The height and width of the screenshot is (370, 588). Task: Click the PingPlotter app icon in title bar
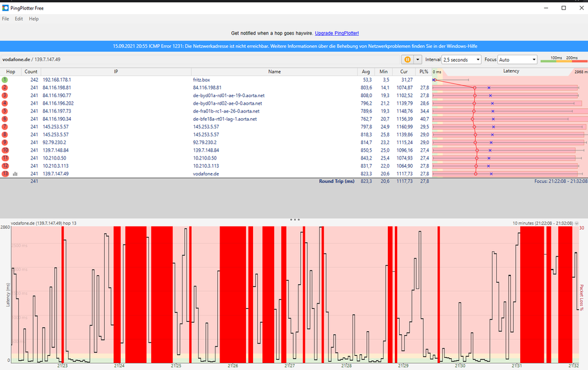tap(5, 8)
